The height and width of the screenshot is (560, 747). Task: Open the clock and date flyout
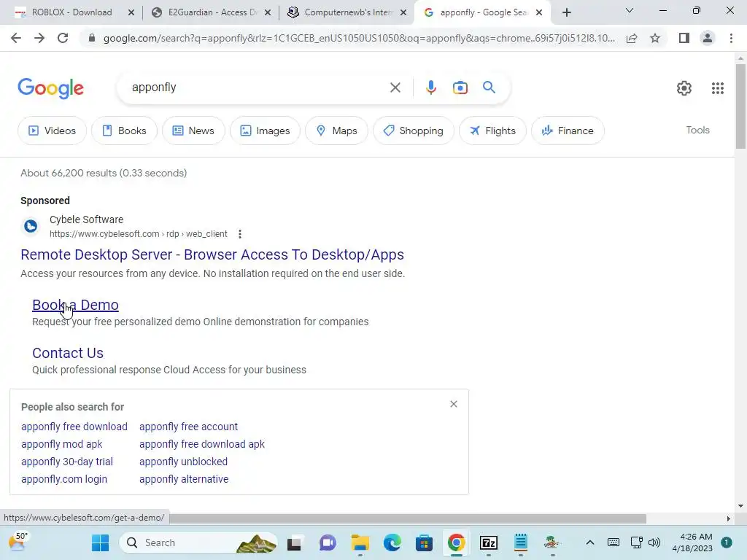692,542
